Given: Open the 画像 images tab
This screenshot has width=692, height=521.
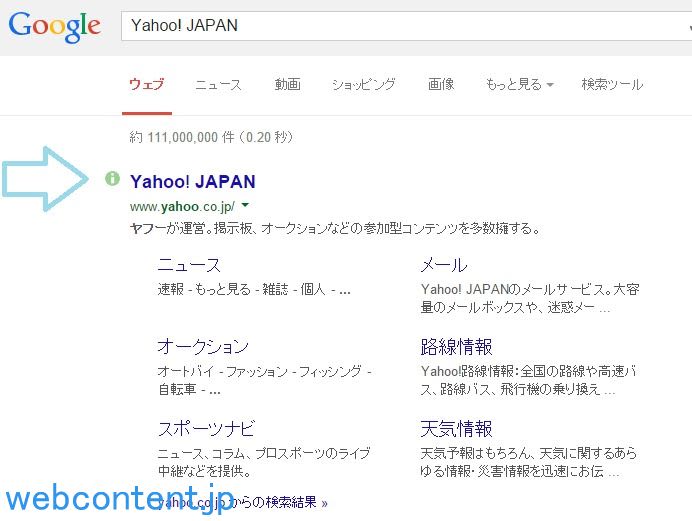Looking at the screenshot, I should tap(441, 85).
